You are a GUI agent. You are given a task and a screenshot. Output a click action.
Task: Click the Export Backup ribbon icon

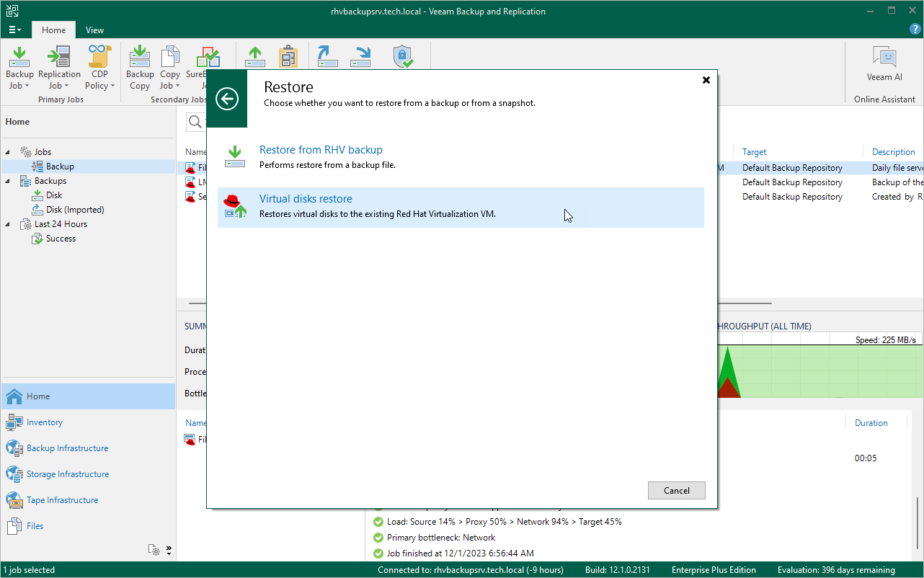point(360,56)
